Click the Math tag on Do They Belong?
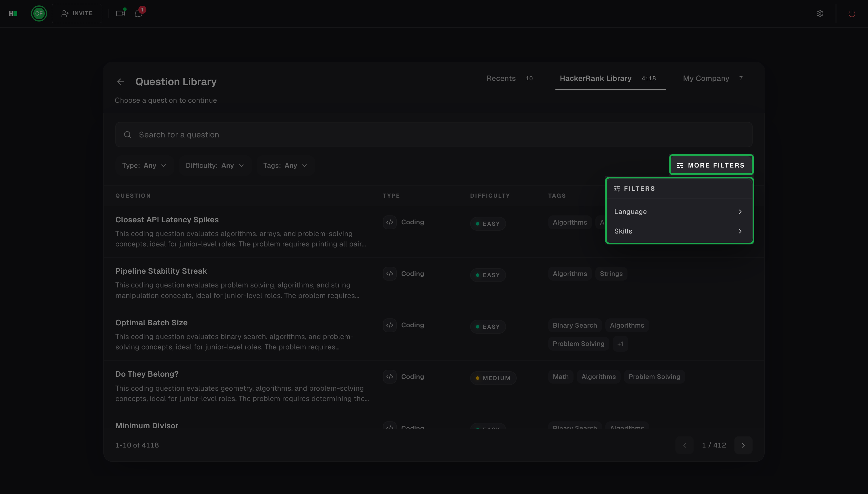The height and width of the screenshot is (494, 868). click(x=561, y=377)
